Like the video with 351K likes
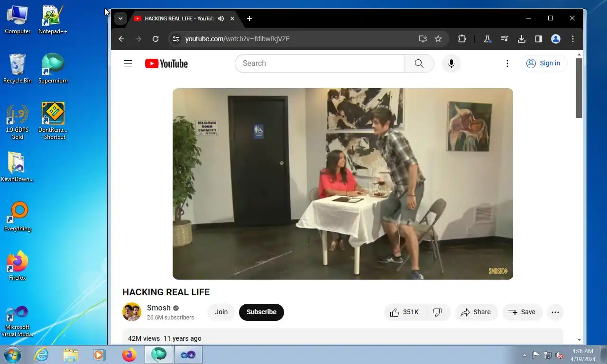Screen dimensions: 607x364 click(405, 312)
